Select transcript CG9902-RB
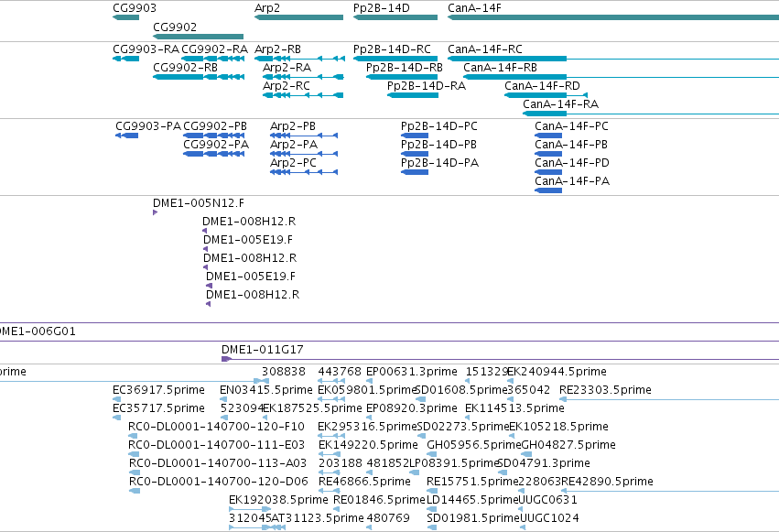This screenshot has width=779, height=532. point(199,77)
